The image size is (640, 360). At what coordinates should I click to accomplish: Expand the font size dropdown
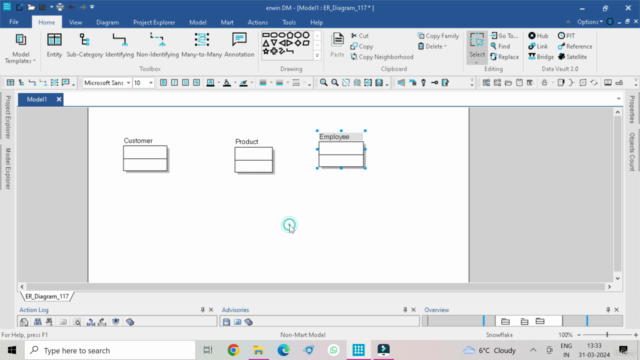click(x=151, y=83)
